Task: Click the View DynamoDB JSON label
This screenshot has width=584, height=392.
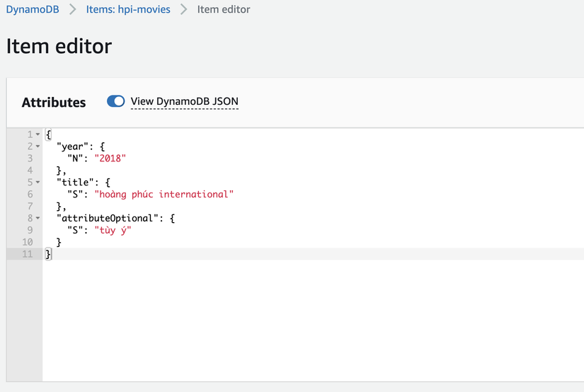Action: (x=184, y=101)
